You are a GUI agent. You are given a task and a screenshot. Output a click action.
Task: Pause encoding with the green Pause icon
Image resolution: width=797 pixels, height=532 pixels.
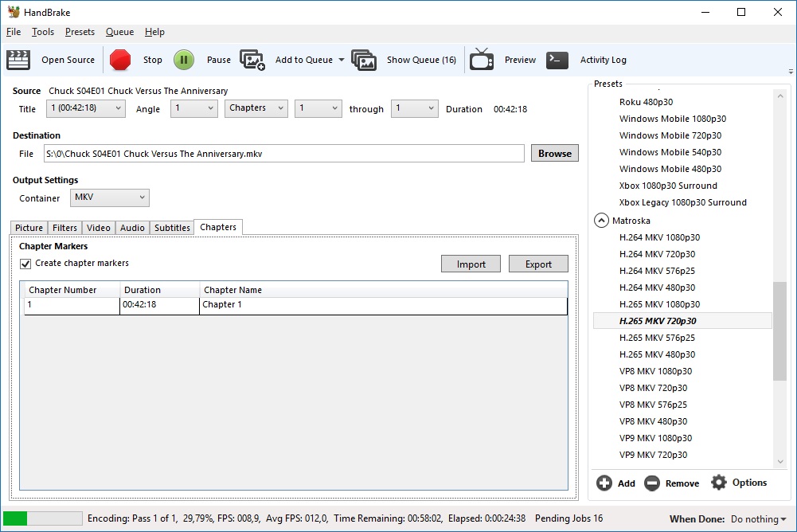pos(184,60)
